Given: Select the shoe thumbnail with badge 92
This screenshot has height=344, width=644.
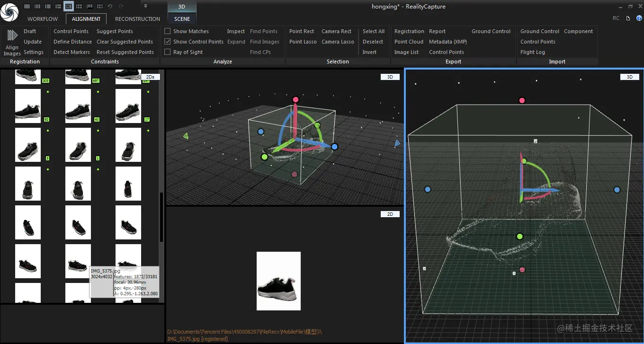Looking at the screenshot, I should click(28, 106).
